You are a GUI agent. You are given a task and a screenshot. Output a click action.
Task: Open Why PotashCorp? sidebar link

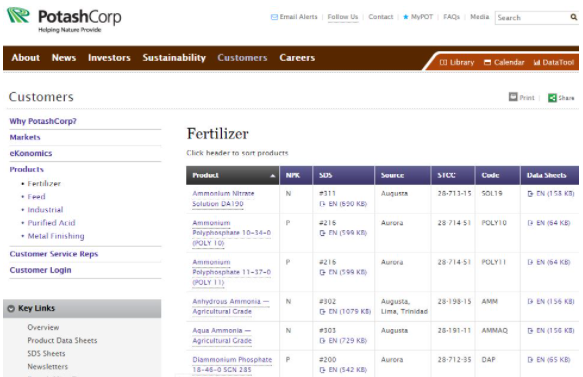click(x=43, y=121)
